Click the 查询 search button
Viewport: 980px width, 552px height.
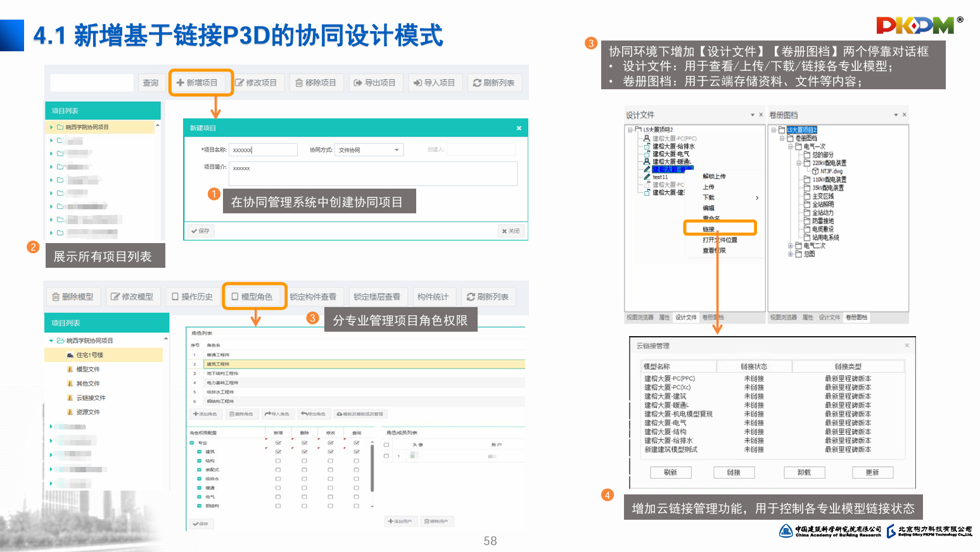click(151, 83)
